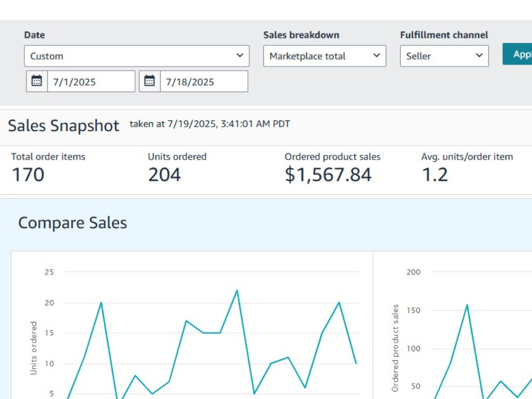Click the start date calendar icon

click(x=37, y=81)
